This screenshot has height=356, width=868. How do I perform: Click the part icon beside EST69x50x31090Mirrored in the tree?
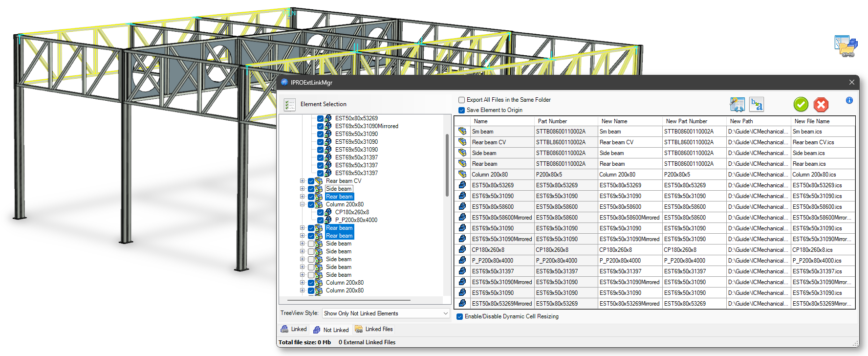328,126
